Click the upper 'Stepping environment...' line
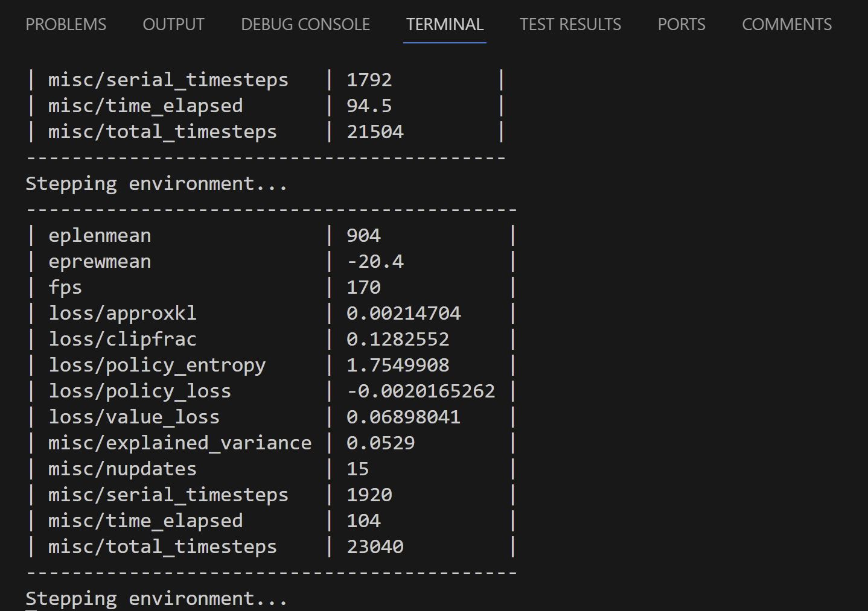Viewport: 868px width, 611px height. [x=156, y=183]
